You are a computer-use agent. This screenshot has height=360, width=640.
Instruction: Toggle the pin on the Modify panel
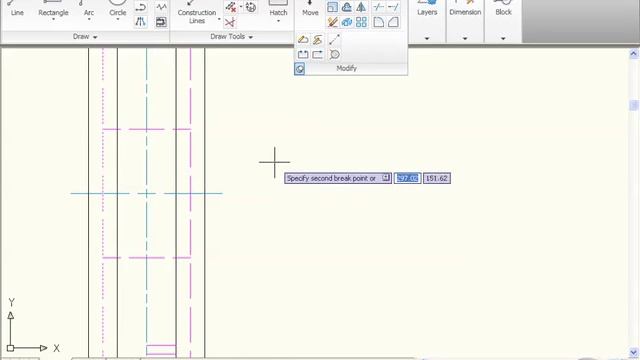pos(300,69)
